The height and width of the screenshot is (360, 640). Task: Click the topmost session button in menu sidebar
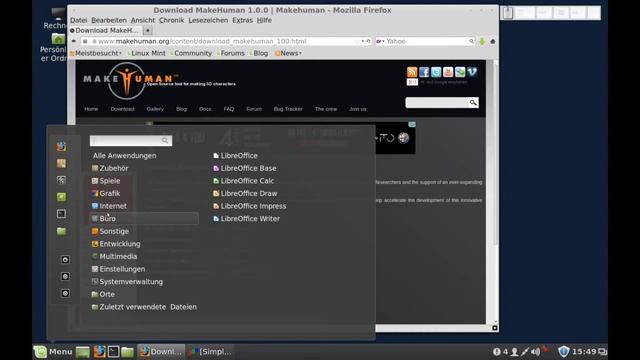(x=65, y=260)
